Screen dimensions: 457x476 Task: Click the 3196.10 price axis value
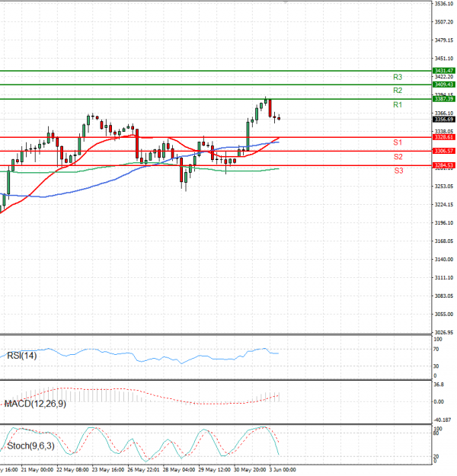pyautogui.click(x=444, y=223)
